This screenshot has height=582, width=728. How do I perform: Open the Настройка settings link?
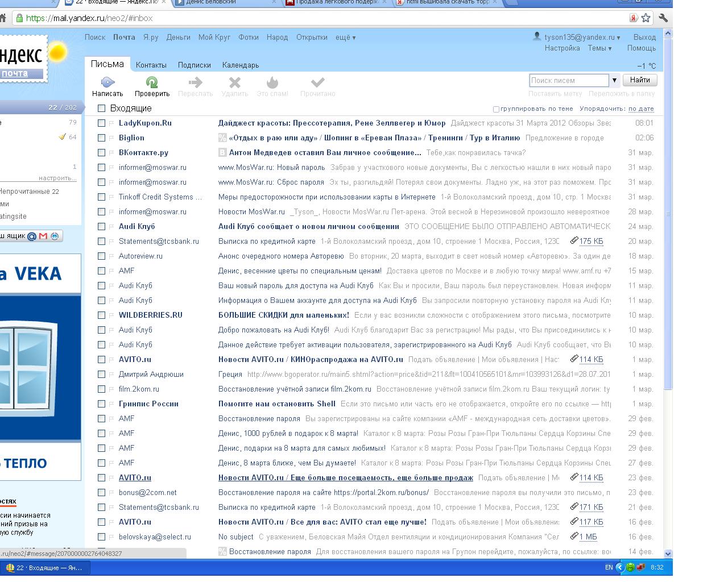click(562, 48)
